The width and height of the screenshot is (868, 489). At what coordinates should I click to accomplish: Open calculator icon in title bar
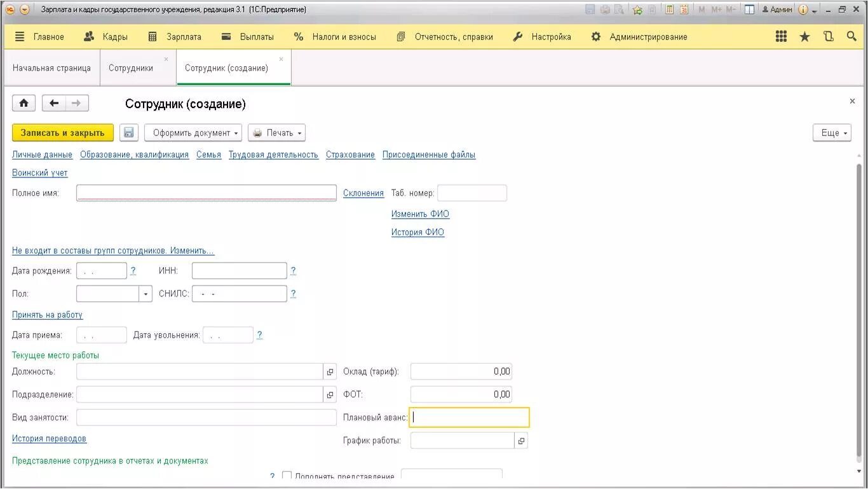(x=669, y=10)
